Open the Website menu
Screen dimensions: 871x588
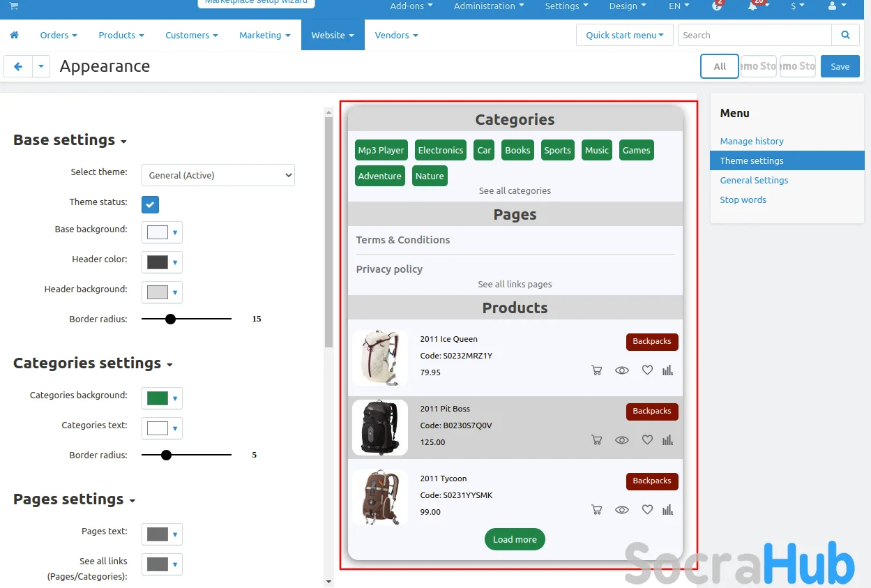[332, 35]
